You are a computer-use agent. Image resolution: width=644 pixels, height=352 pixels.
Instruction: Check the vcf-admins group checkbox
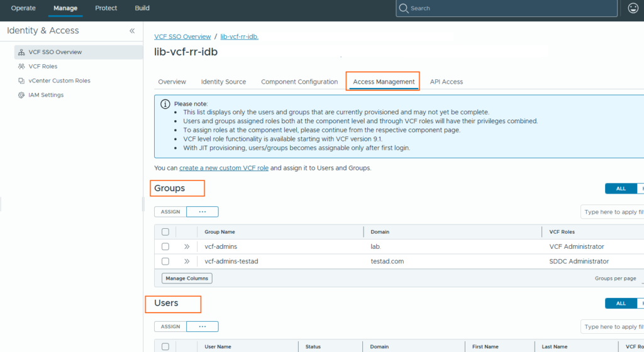[165, 246]
